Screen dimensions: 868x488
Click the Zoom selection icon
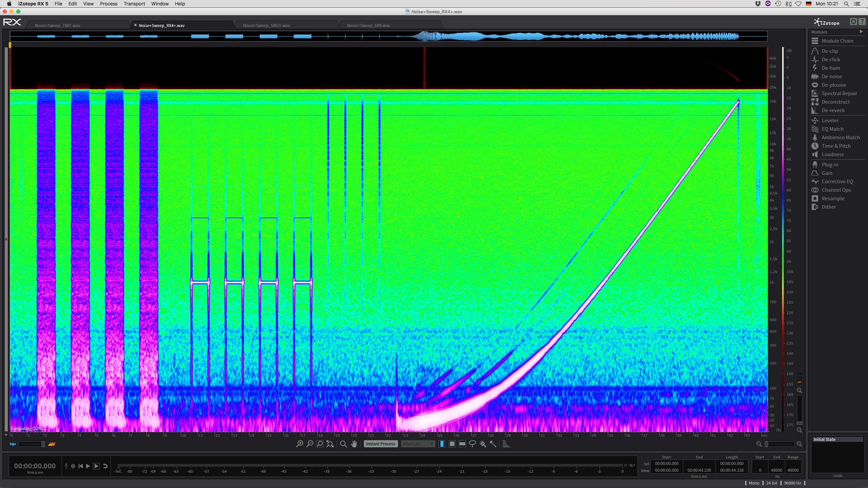(x=320, y=444)
